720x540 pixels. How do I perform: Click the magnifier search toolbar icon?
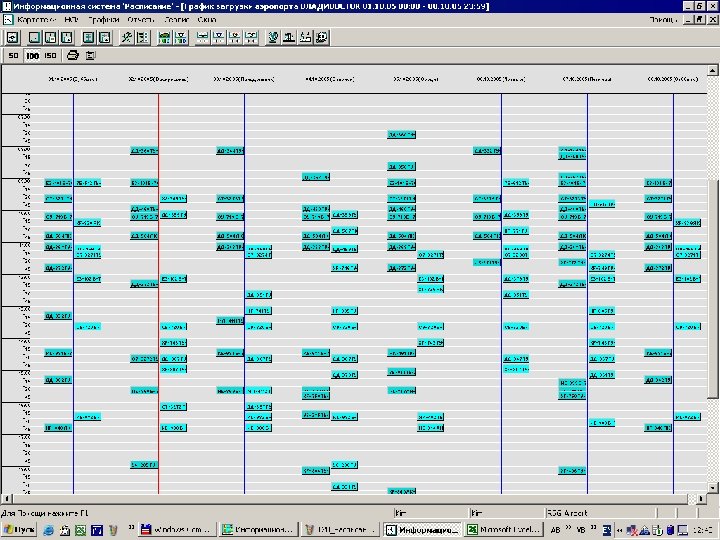point(321,37)
